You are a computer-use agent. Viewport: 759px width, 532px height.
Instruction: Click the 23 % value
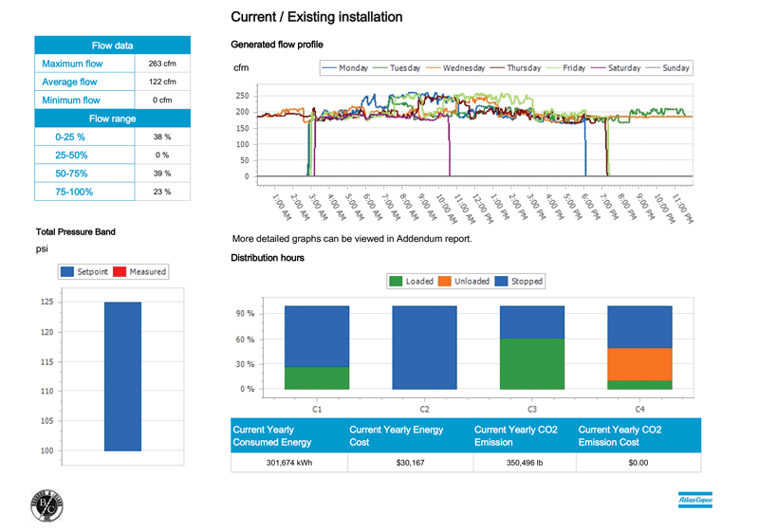pyautogui.click(x=162, y=192)
